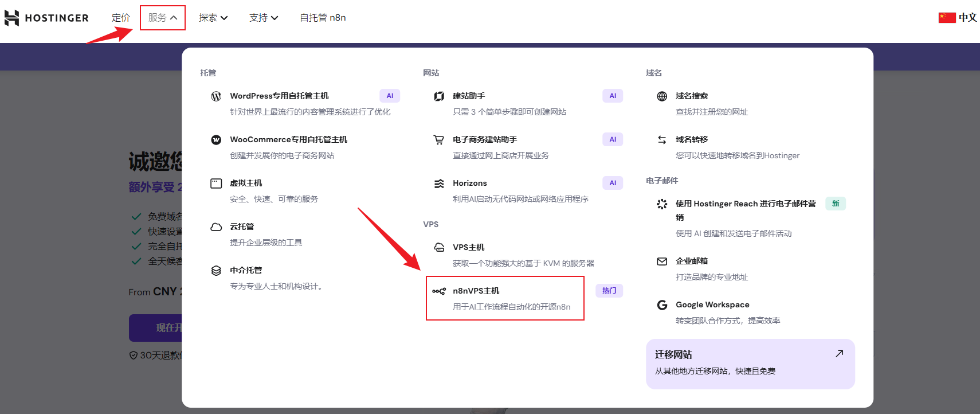Expand the 支持 dropdown menu

click(263, 18)
